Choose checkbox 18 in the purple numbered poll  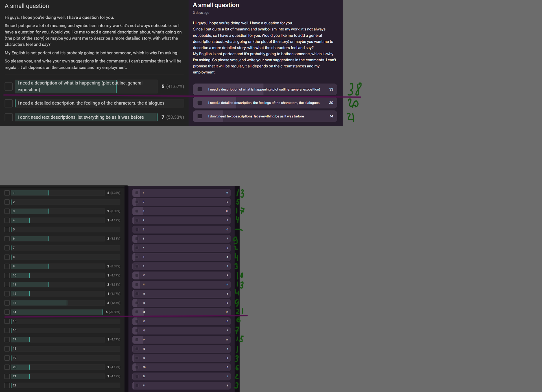(x=137, y=349)
